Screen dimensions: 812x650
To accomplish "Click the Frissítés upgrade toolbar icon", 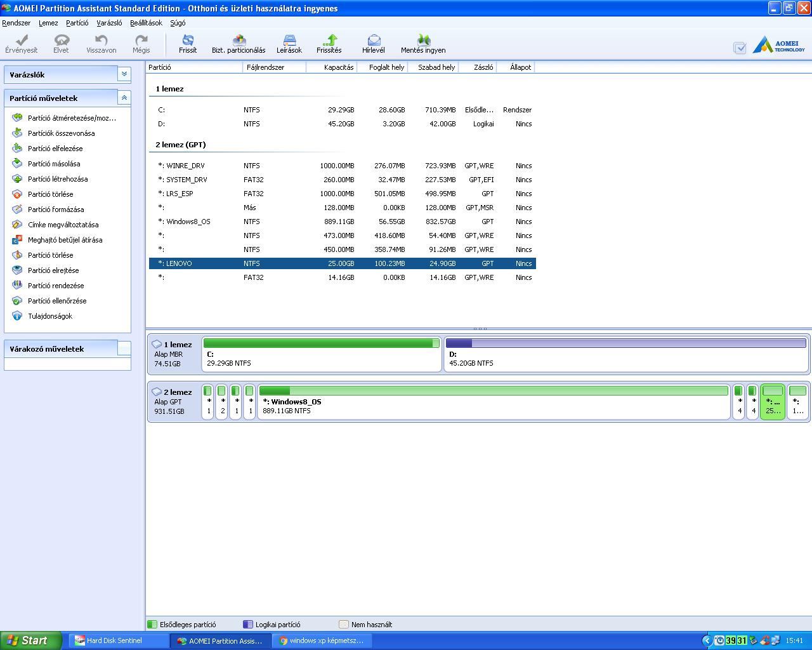I will click(329, 44).
